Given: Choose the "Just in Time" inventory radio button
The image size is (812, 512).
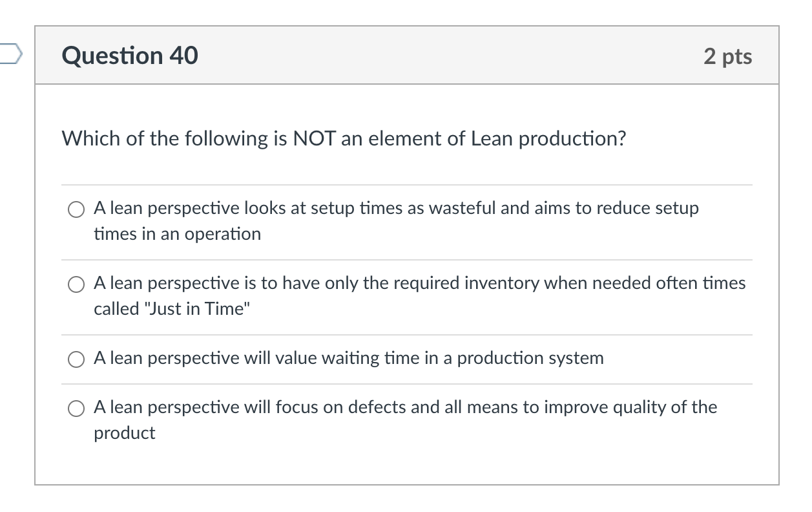Looking at the screenshot, I should coord(76,284).
